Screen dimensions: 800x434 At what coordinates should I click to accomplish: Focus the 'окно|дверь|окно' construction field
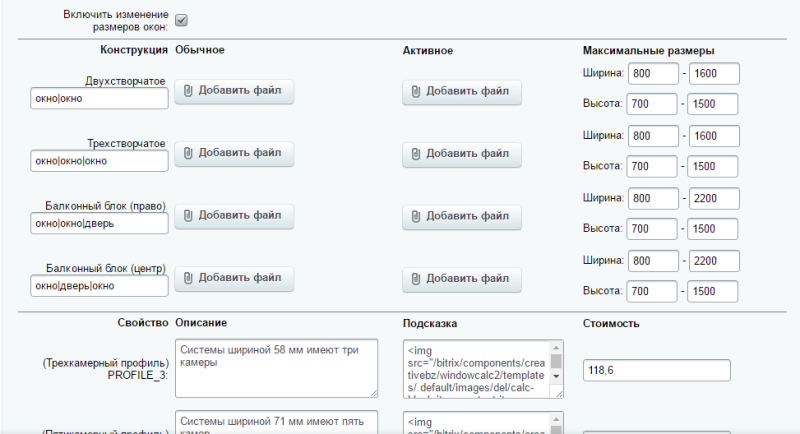coord(98,285)
